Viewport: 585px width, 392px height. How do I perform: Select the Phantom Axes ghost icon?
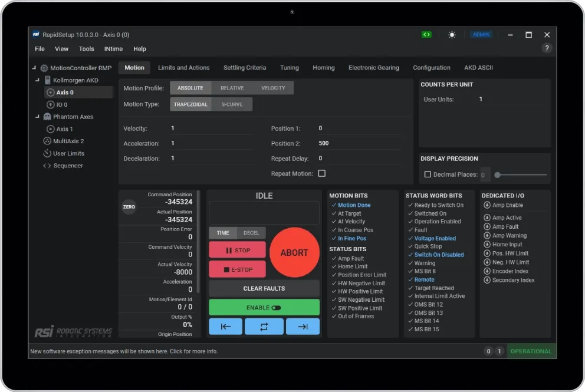click(x=48, y=116)
